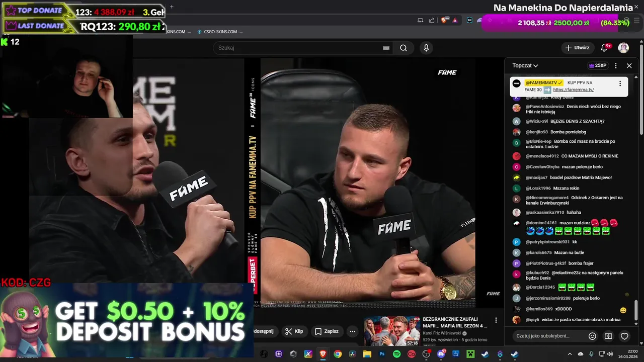Click the Brave Shields lion icon
The height and width of the screenshot is (362, 644).
click(444, 20)
